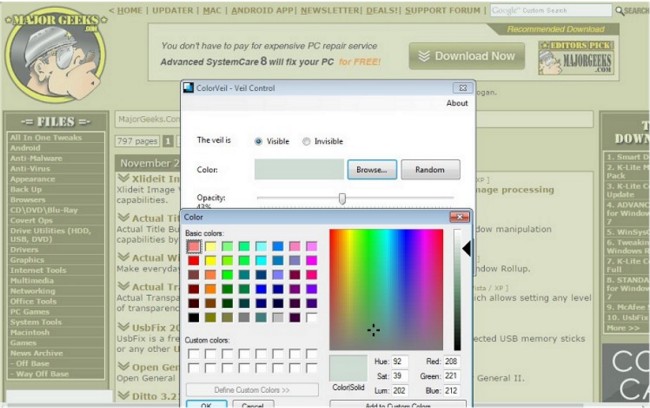
Task: Open DEALS navigation link
Action: click(x=381, y=10)
